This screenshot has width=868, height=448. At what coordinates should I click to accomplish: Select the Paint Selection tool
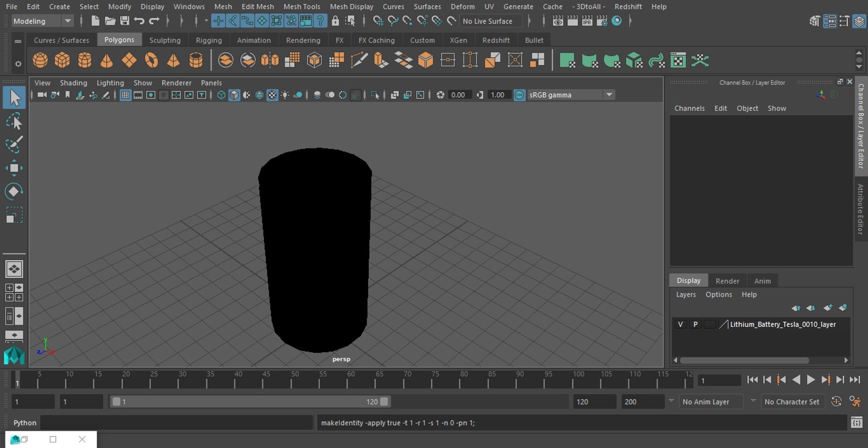click(x=14, y=145)
